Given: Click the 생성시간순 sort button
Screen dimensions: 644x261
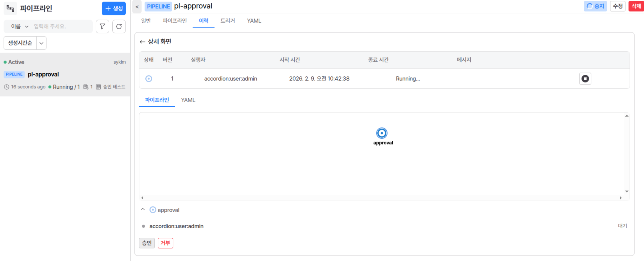Looking at the screenshot, I should (x=20, y=43).
